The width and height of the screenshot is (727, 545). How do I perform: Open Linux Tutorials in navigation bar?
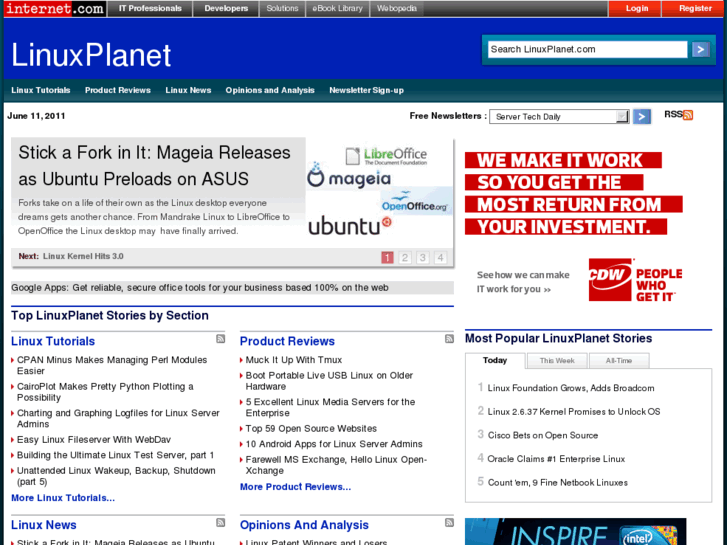(41, 90)
